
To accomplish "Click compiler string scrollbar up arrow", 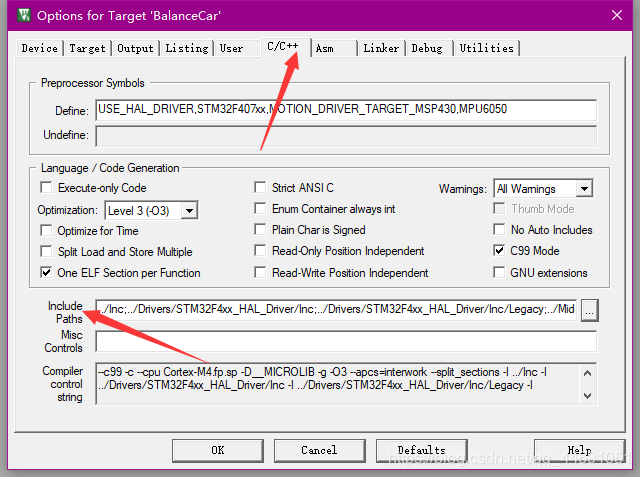I will 588,373.
